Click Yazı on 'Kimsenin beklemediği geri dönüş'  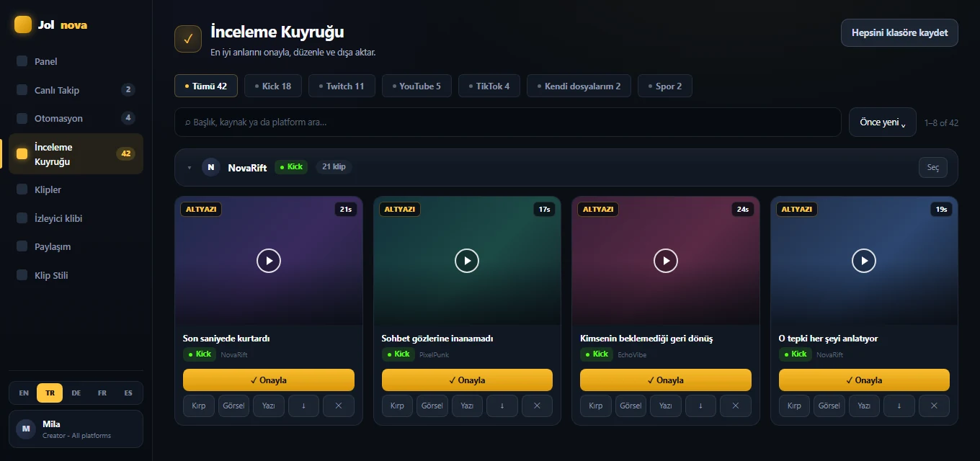tap(666, 406)
